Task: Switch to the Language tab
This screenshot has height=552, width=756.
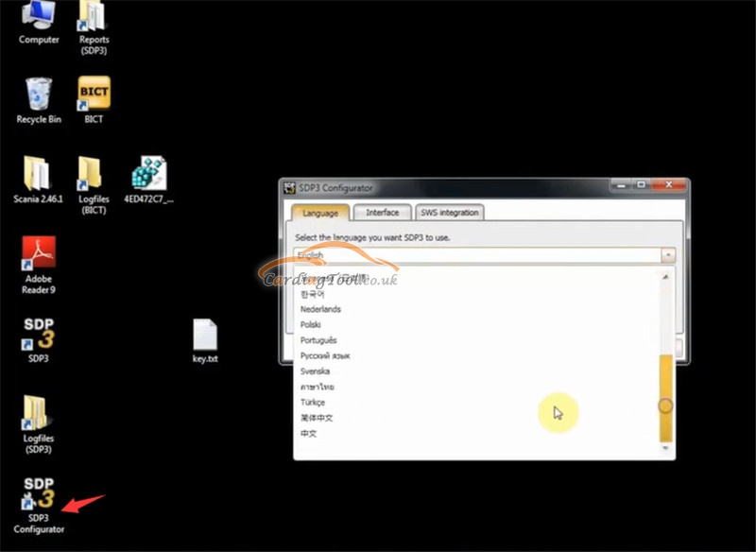Action: pyautogui.click(x=320, y=213)
